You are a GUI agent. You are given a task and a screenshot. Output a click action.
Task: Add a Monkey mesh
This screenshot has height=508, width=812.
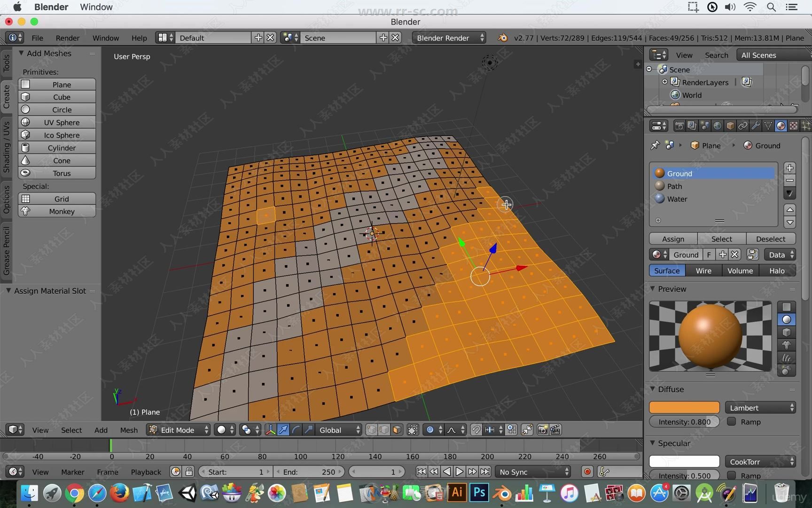(57, 211)
